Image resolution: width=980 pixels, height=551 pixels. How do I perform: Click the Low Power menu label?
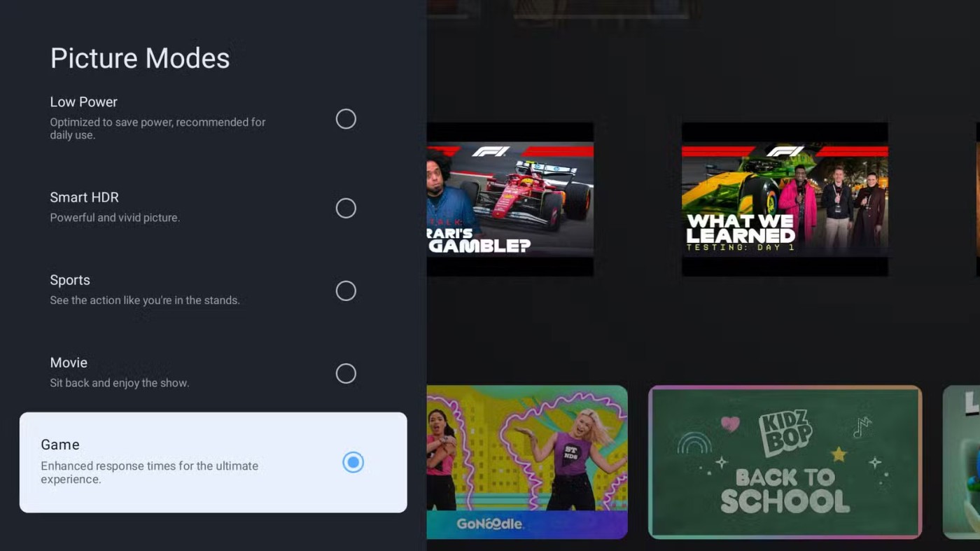point(83,102)
